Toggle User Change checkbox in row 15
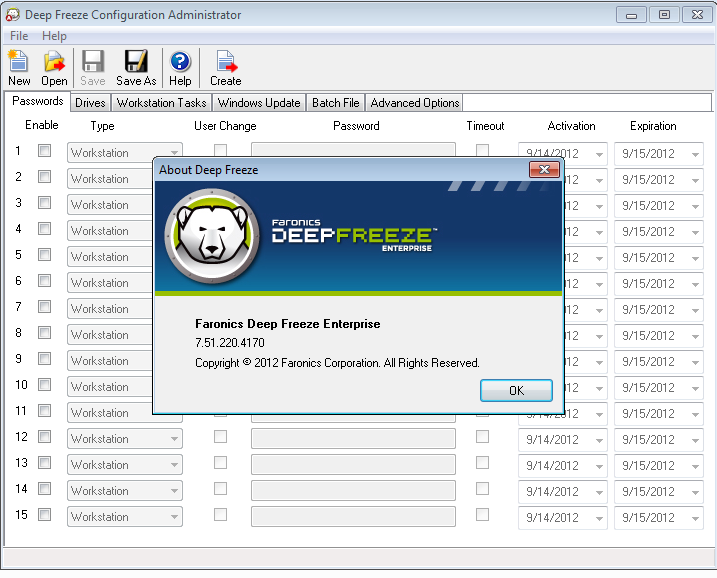The width and height of the screenshot is (717, 578). click(x=220, y=514)
